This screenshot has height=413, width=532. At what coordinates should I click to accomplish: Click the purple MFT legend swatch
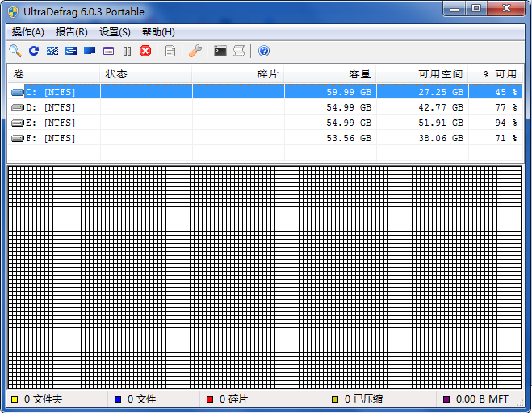[x=446, y=399]
